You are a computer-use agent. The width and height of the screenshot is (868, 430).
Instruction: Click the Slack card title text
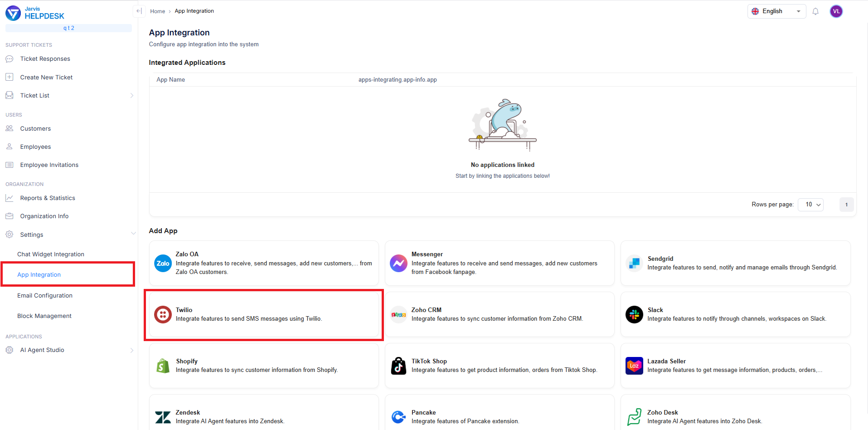coord(655,310)
